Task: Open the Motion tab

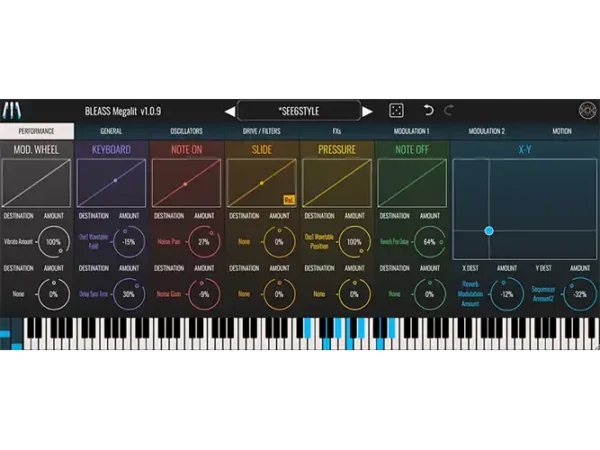Action: coord(562,131)
